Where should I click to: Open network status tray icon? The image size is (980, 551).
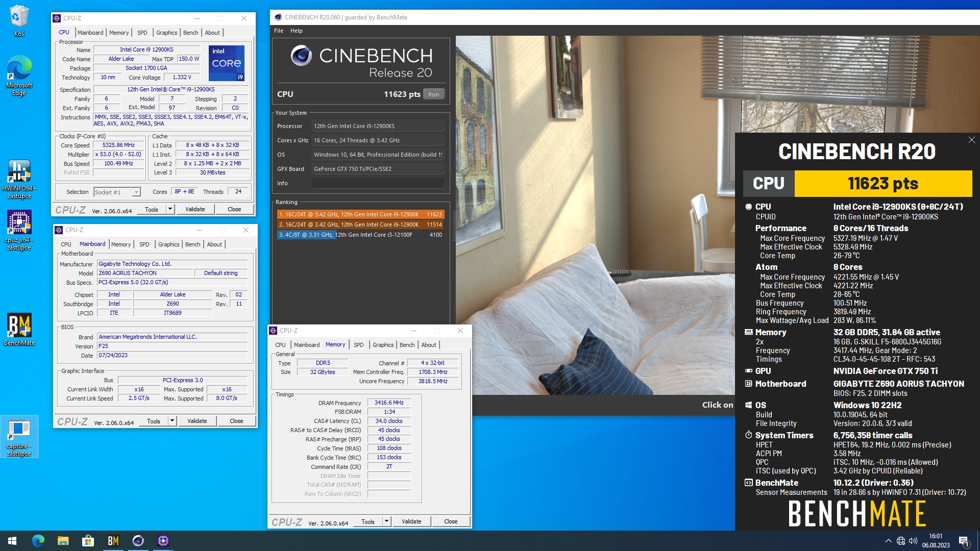[900, 541]
